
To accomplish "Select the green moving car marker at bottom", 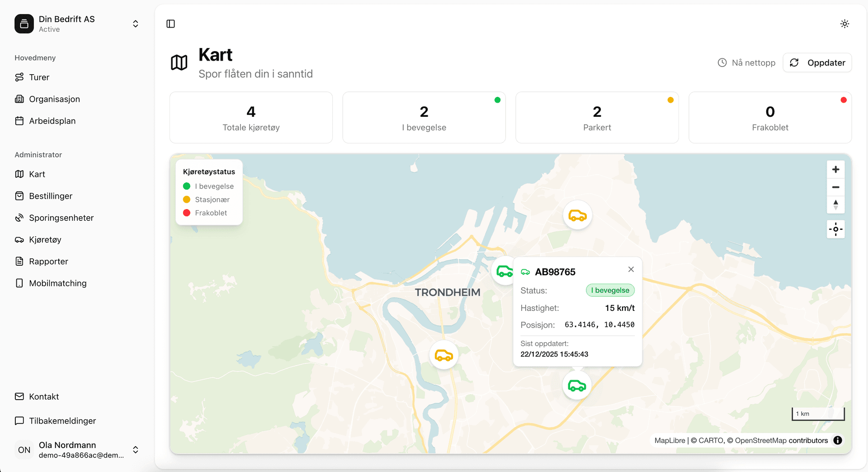I will (x=577, y=386).
